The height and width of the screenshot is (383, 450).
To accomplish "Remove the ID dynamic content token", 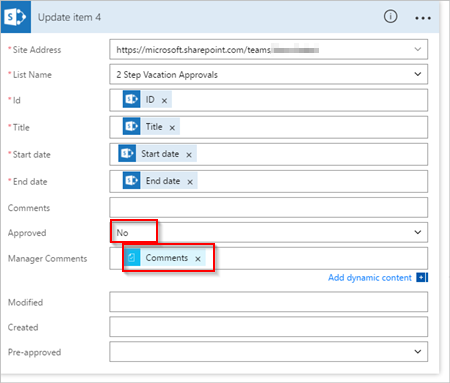I will click(x=164, y=101).
